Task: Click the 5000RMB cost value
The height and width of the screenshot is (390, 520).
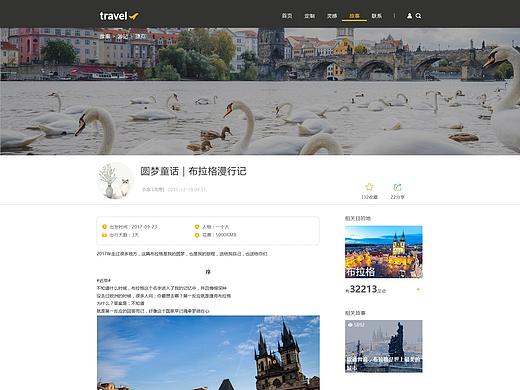Action: pos(226,235)
